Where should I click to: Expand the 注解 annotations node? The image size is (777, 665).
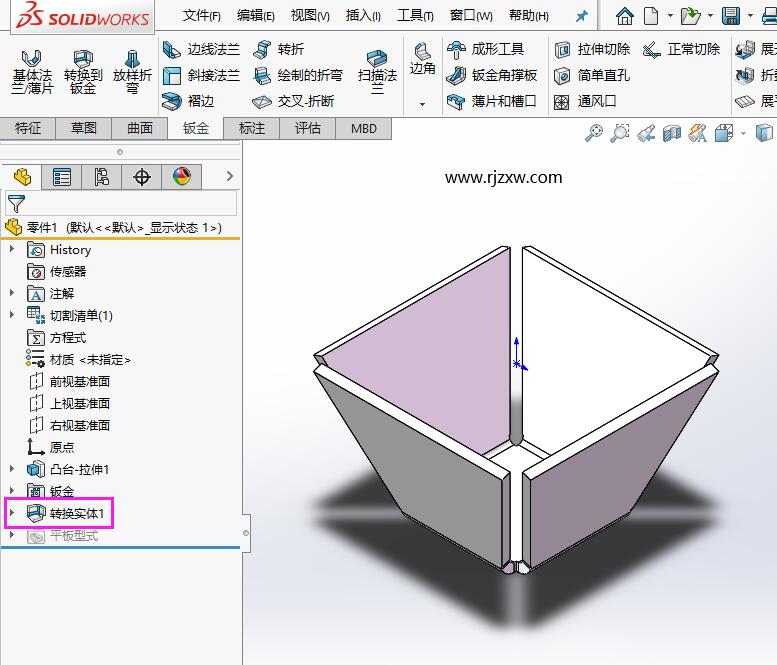click(x=12, y=293)
